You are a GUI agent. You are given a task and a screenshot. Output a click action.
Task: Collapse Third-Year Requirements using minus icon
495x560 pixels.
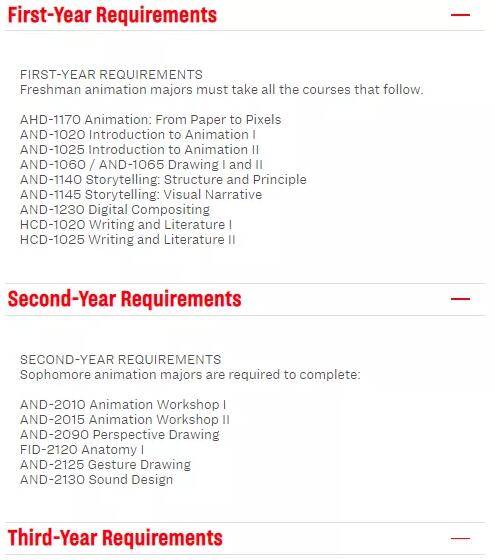460,538
